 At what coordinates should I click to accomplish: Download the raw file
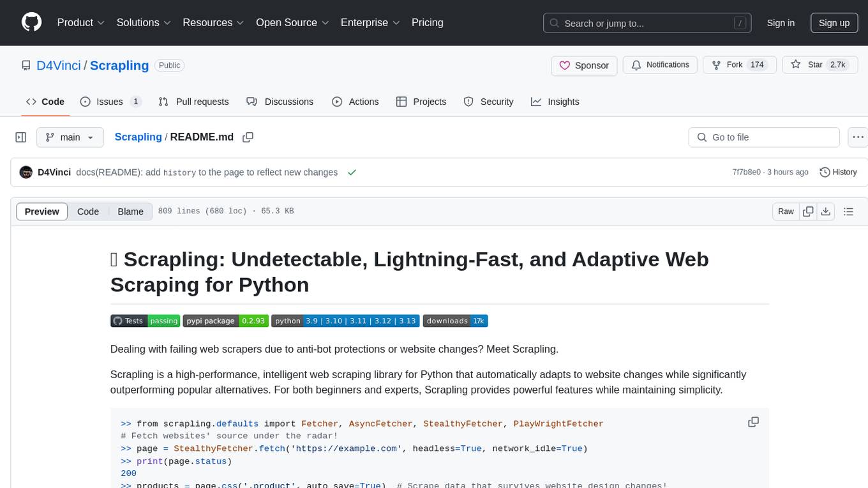point(826,211)
